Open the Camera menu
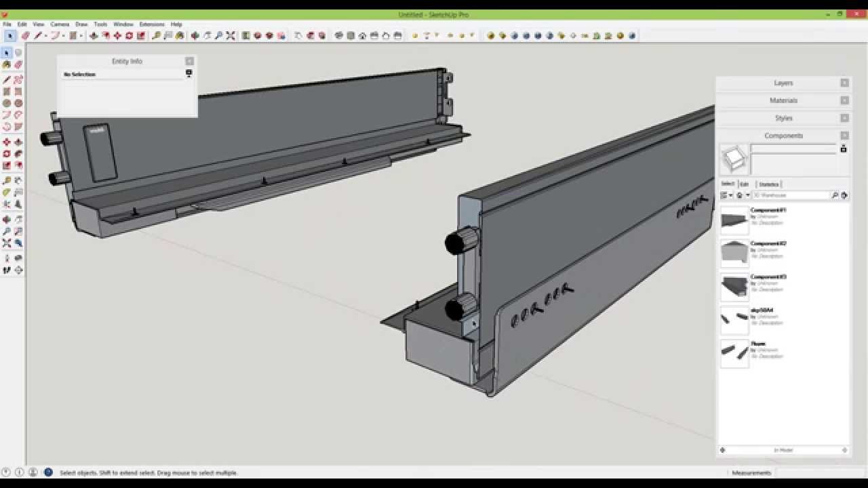 [x=60, y=24]
